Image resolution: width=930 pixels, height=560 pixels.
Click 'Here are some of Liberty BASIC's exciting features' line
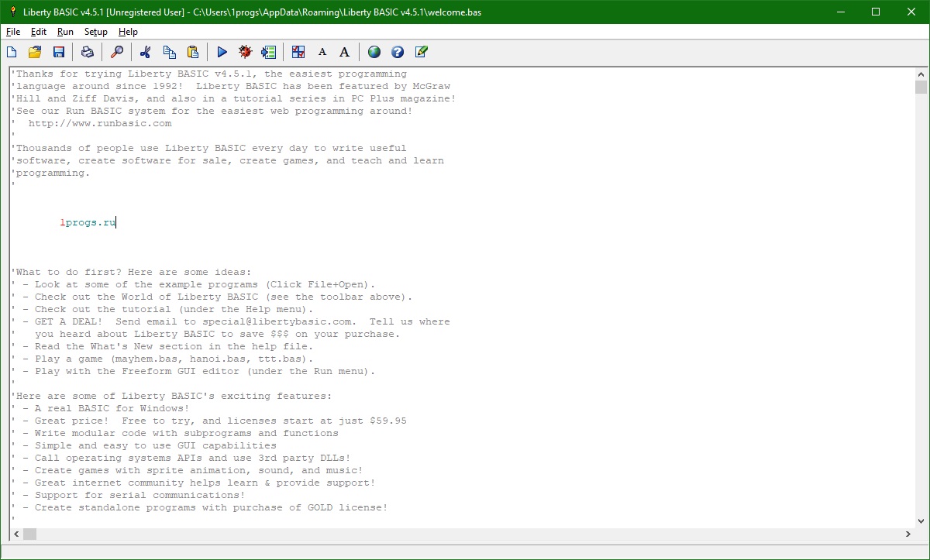click(x=171, y=397)
